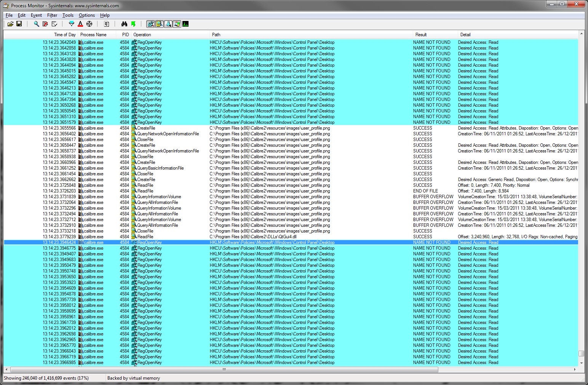The image size is (588, 385).
Task: Toggle event capture with the magnifier icon
Action: pyautogui.click(x=36, y=24)
